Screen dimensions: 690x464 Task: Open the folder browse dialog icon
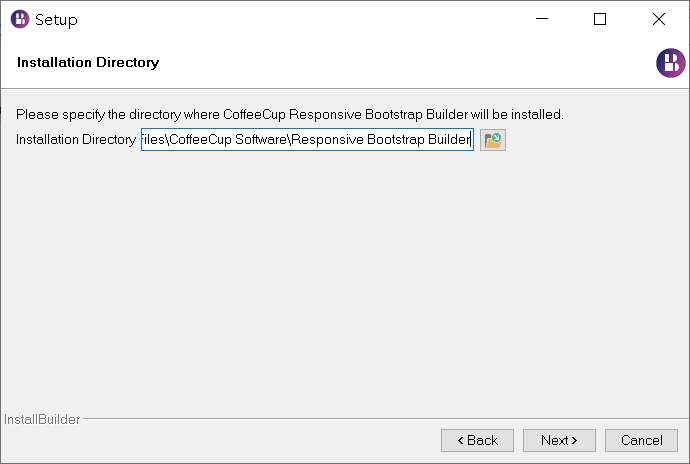493,140
